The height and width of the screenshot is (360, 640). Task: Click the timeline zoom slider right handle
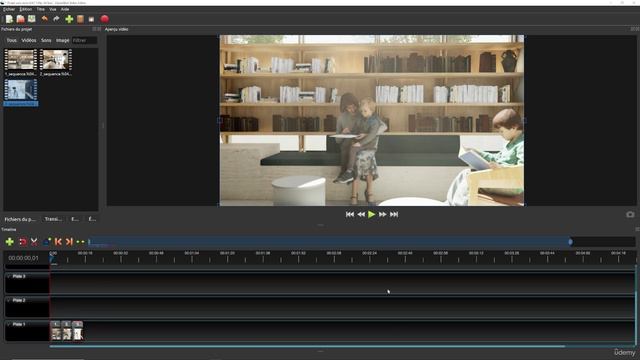tap(570, 242)
